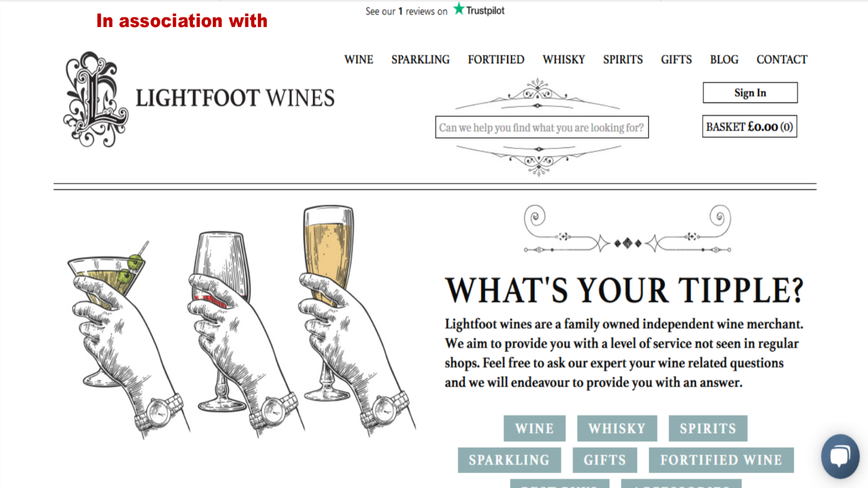The height and width of the screenshot is (488, 868).
Task: Click the teal WHISKY category button
Action: [x=617, y=428]
